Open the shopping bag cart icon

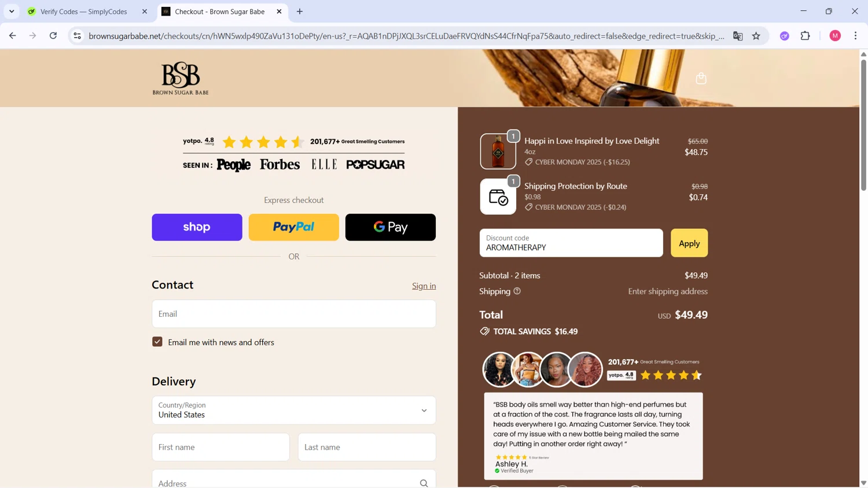coord(701,78)
